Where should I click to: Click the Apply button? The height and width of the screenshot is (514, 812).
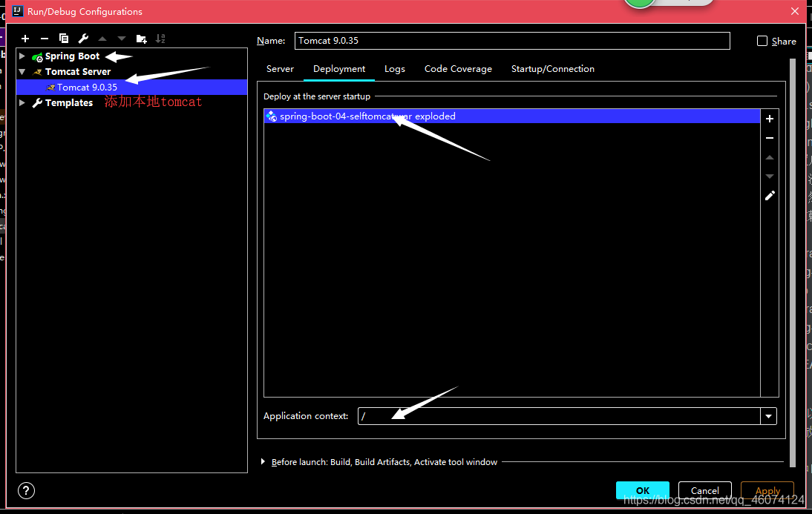pyautogui.click(x=767, y=490)
